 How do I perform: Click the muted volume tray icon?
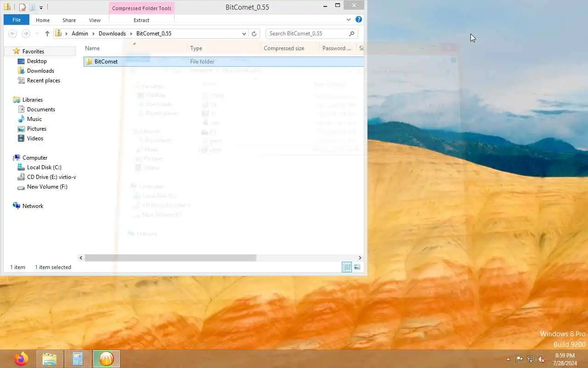point(542,359)
